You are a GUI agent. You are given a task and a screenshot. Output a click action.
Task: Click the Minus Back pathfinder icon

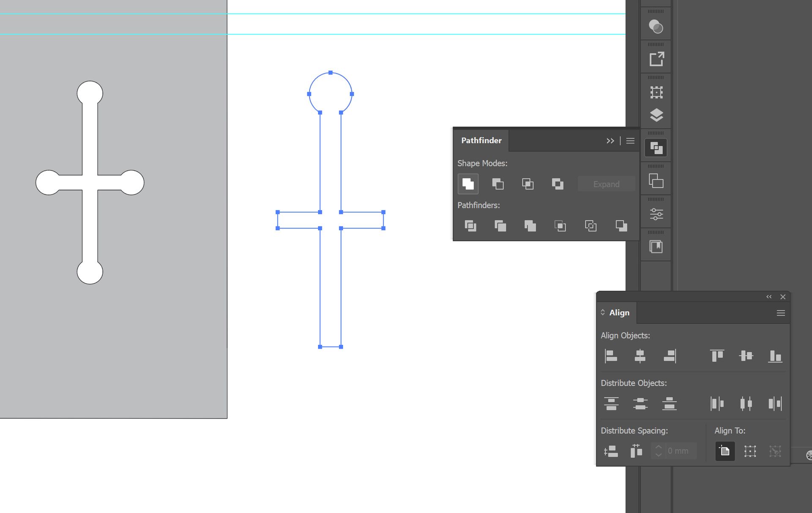point(621,226)
